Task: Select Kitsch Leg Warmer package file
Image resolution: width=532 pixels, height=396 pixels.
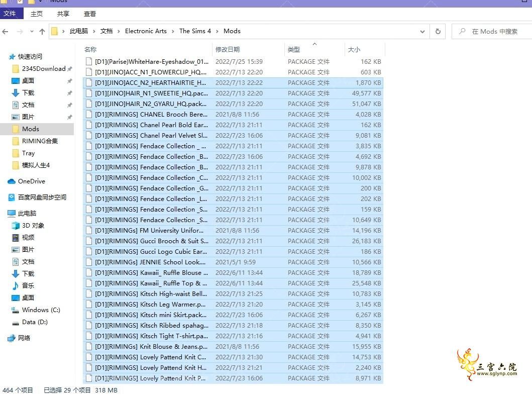Action: [233, 304]
